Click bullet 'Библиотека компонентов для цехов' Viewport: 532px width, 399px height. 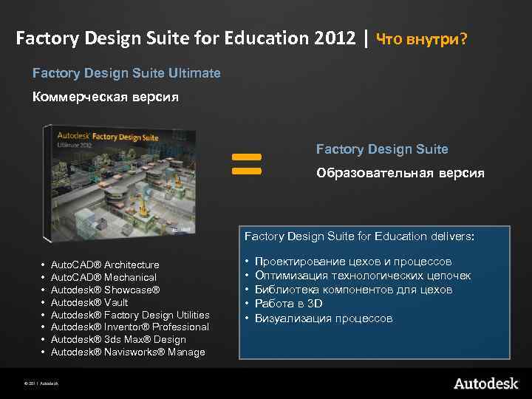point(353,290)
